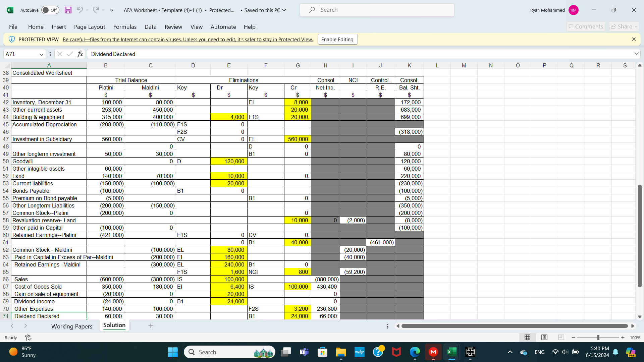
Task: Click the Protected View warning link
Action: click(187, 40)
